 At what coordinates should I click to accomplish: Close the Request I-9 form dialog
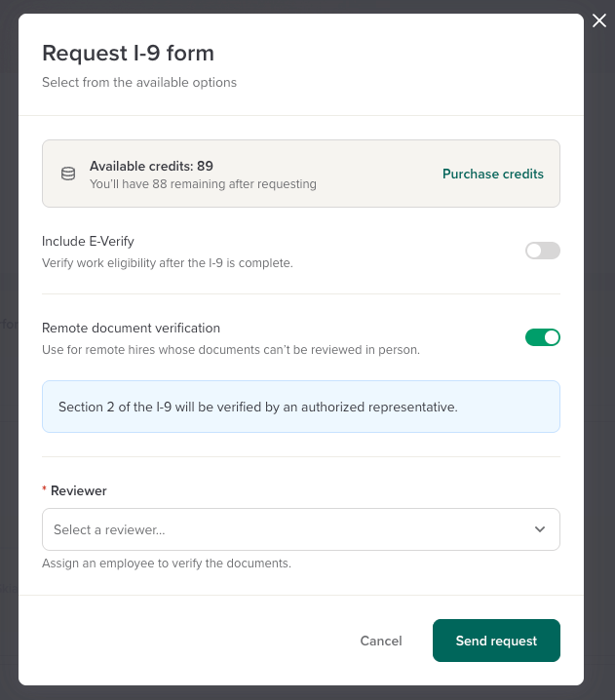point(598,21)
